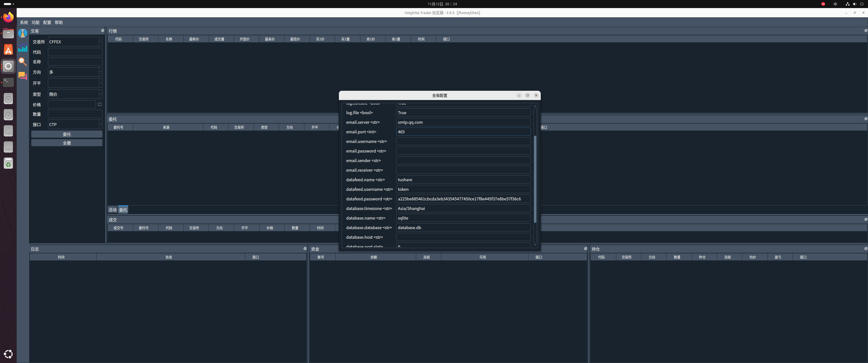Open the K-line chart icon in sidebar

click(22, 48)
